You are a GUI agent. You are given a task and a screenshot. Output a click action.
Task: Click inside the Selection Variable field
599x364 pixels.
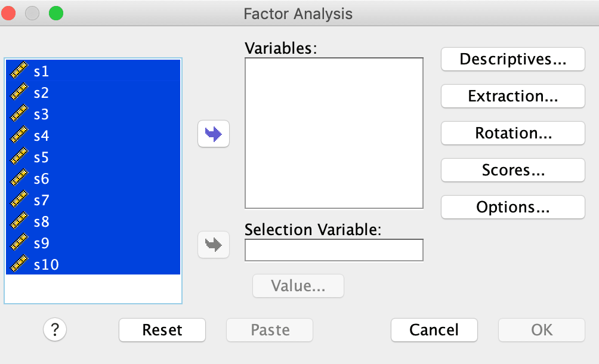pos(334,250)
